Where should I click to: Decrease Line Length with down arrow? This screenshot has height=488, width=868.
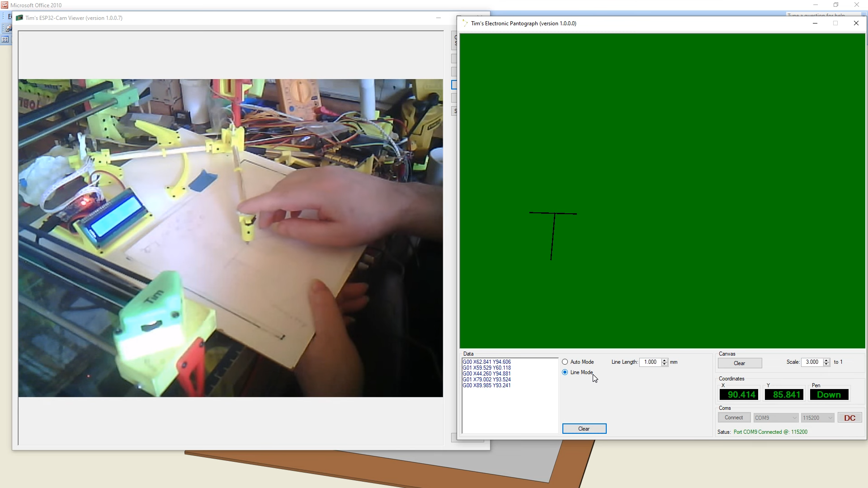click(665, 364)
